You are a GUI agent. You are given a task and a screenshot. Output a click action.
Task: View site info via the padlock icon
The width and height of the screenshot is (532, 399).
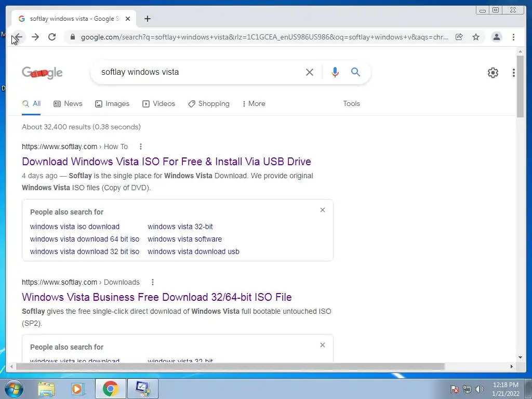pos(73,37)
